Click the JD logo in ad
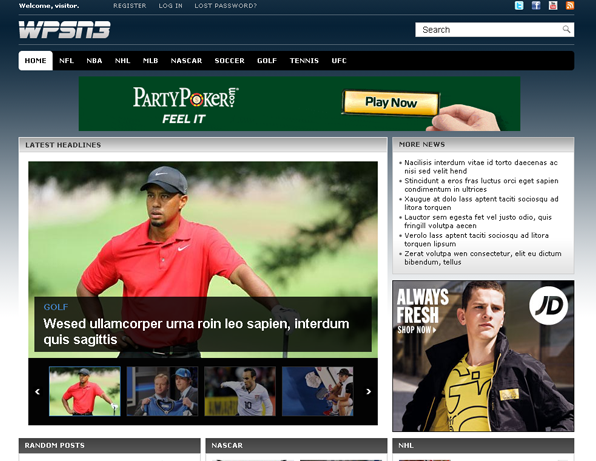 tap(548, 306)
